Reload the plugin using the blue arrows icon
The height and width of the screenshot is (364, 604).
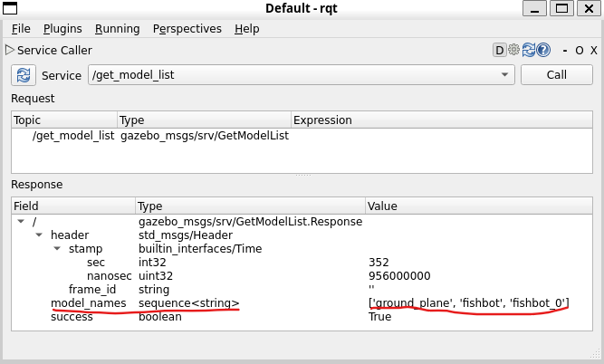[x=529, y=50]
